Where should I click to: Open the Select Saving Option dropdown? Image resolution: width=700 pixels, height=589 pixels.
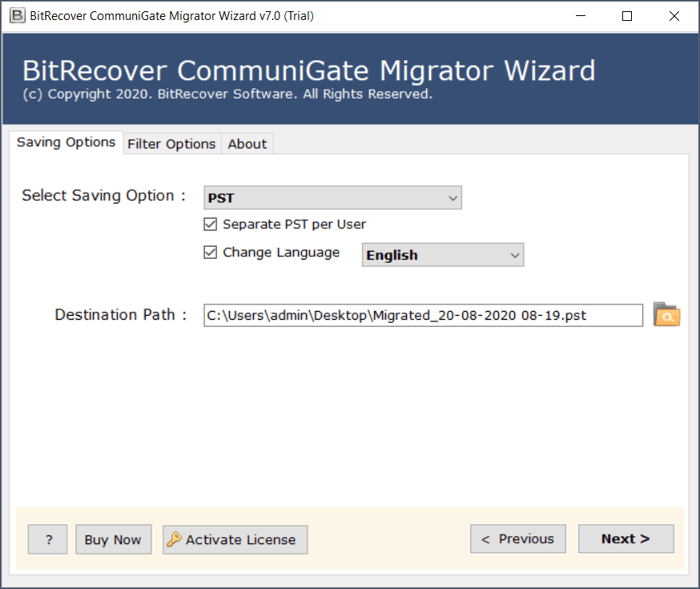pos(332,198)
